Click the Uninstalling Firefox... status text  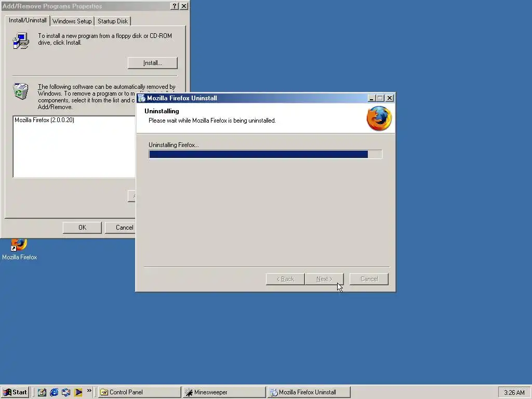[174, 145]
